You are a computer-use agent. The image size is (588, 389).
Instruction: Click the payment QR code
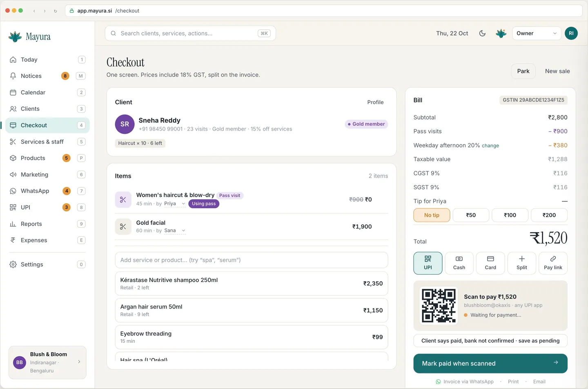pyautogui.click(x=439, y=306)
